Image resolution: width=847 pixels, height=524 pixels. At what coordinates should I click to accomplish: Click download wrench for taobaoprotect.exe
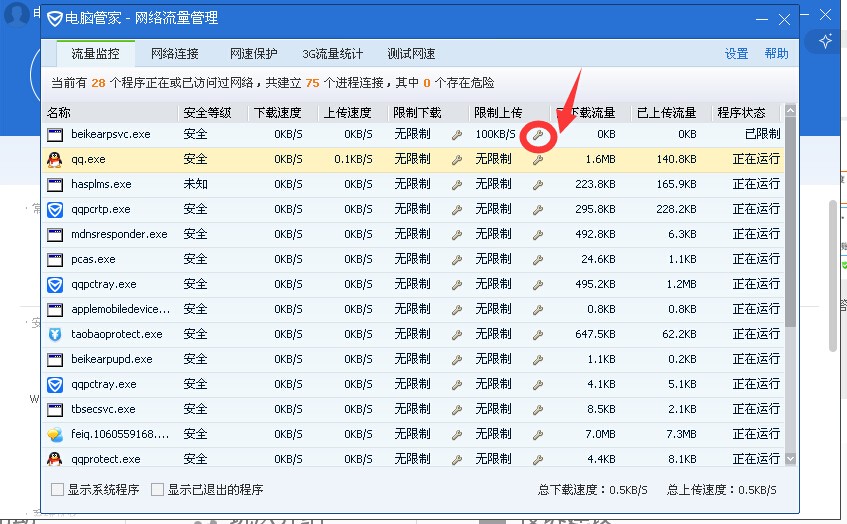coord(456,335)
